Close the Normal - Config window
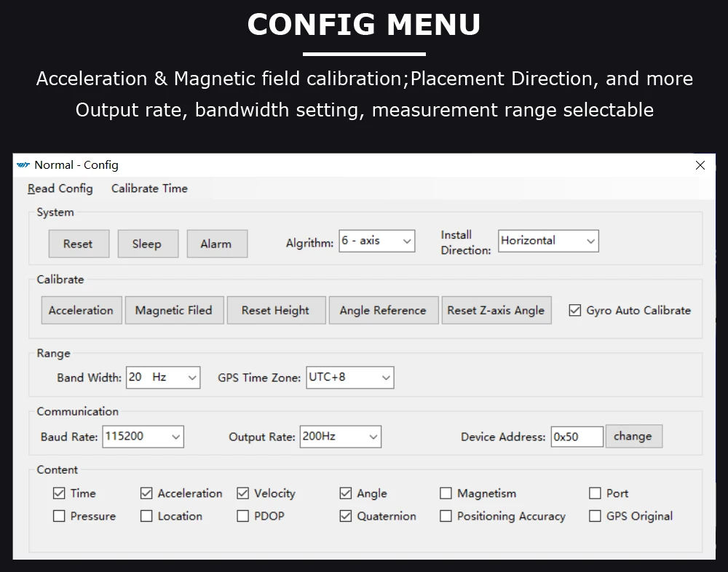The width and height of the screenshot is (728, 572). point(700,165)
